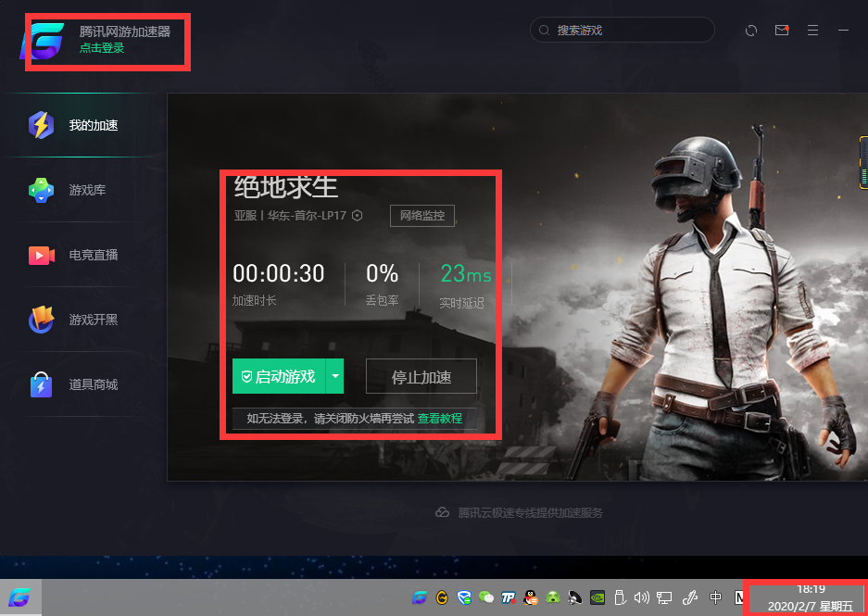Open WeChat from the system tray
Viewport: 868px width, 616px height.
tap(486, 597)
